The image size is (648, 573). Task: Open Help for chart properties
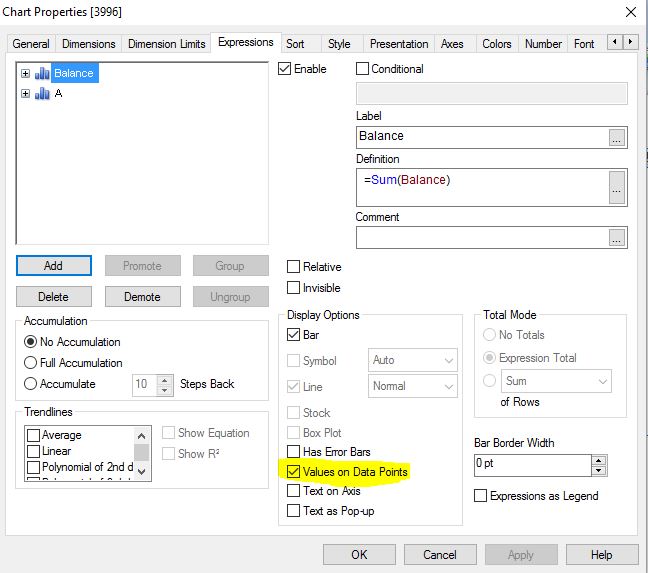click(x=602, y=554)
